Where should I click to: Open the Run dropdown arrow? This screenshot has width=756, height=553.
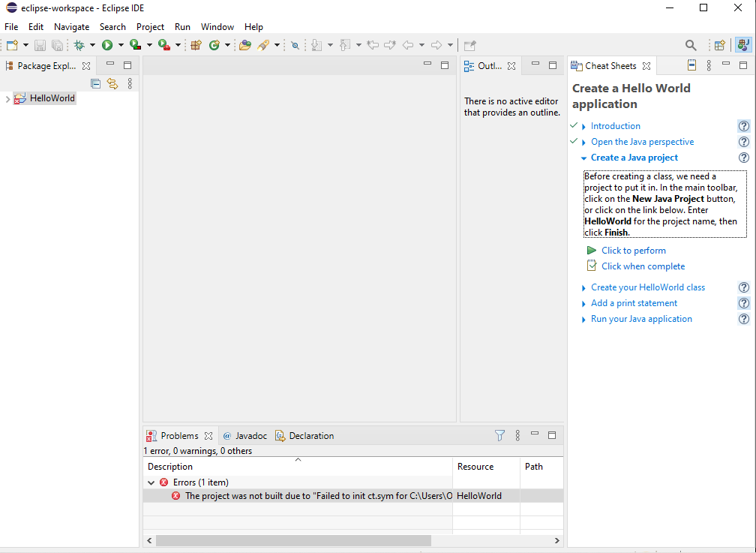121,45
